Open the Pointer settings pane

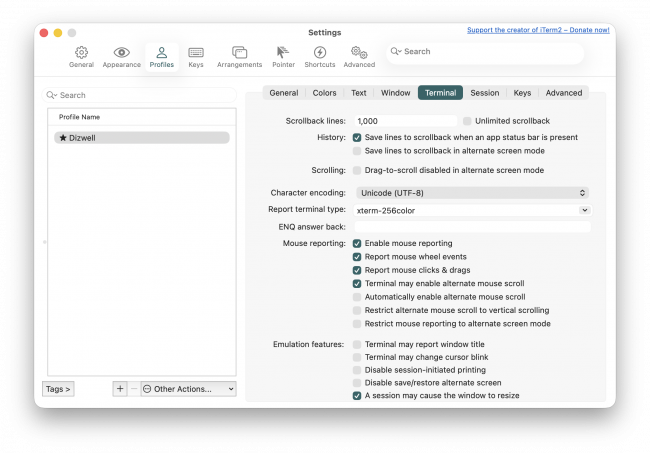pos(282,56)
